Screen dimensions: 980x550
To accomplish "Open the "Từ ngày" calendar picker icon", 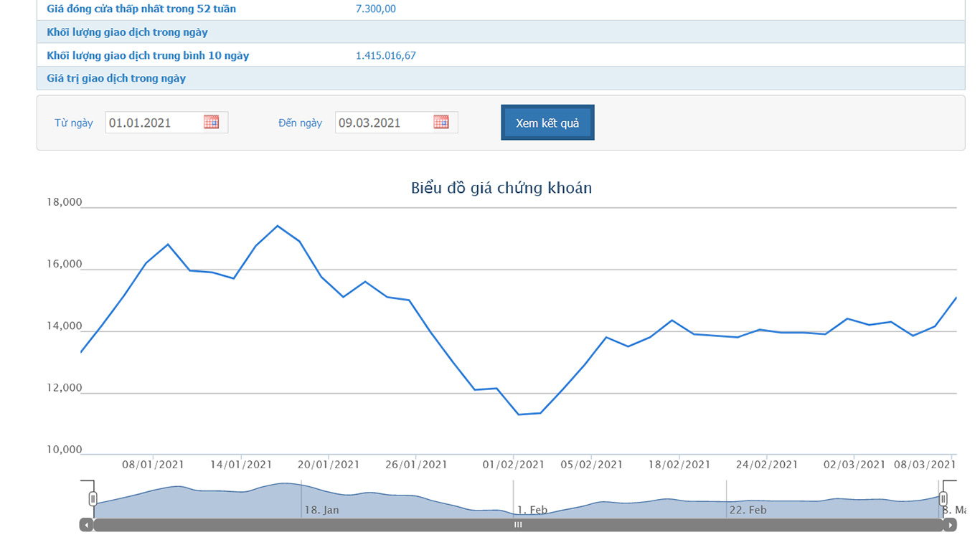I will click(211, 122).
